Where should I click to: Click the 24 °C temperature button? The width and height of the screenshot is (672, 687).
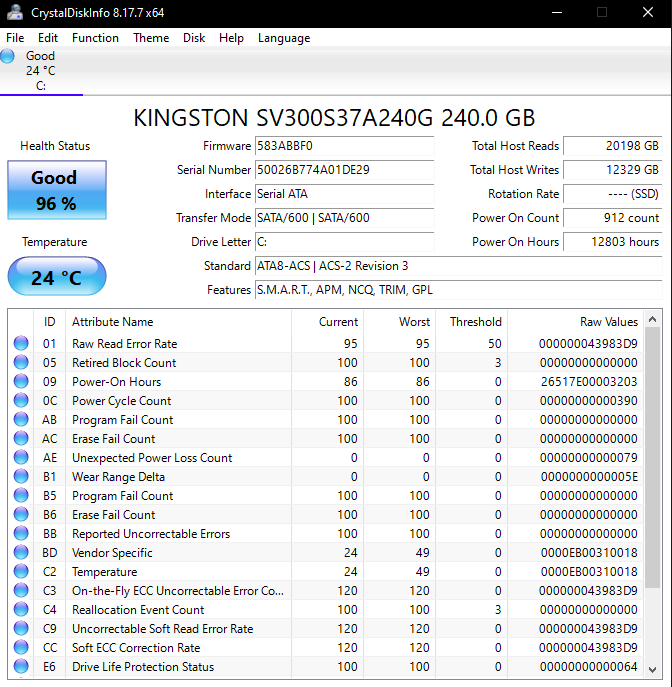coord(57,276)
